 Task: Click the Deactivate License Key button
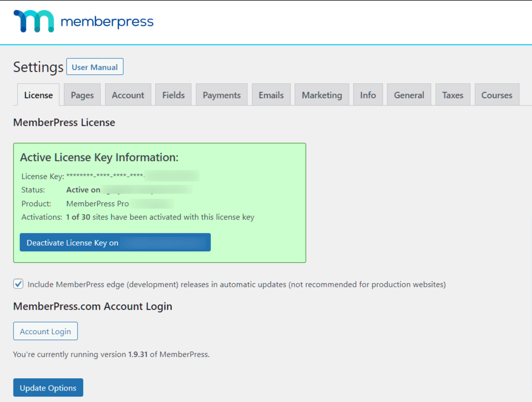115,242
